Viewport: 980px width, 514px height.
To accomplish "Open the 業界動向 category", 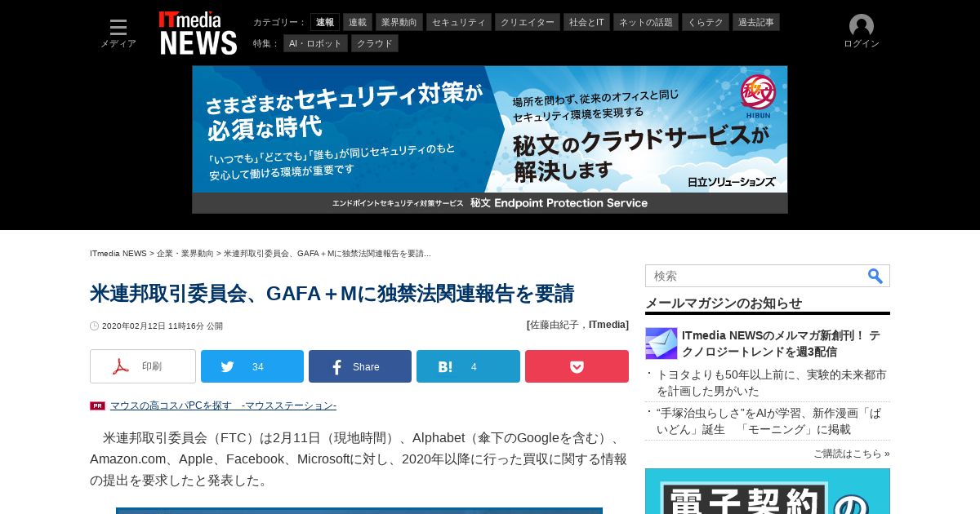I will [x=399, y=22].
